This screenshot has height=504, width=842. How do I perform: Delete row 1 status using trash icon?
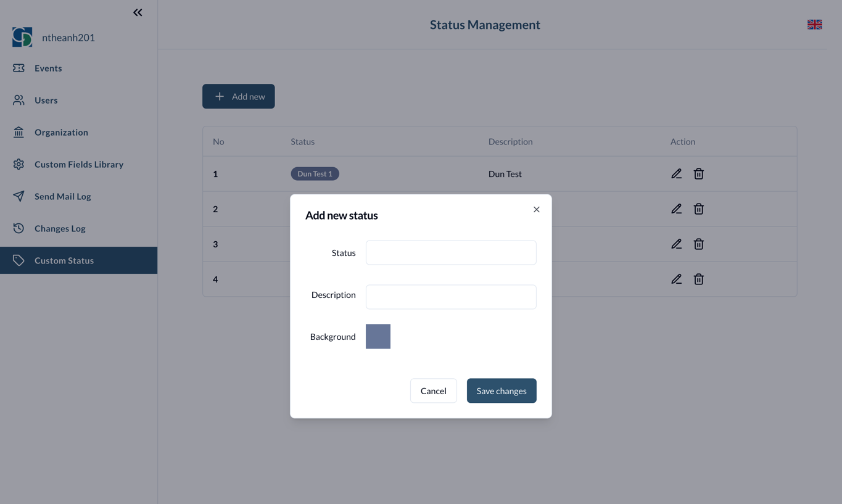698,173
